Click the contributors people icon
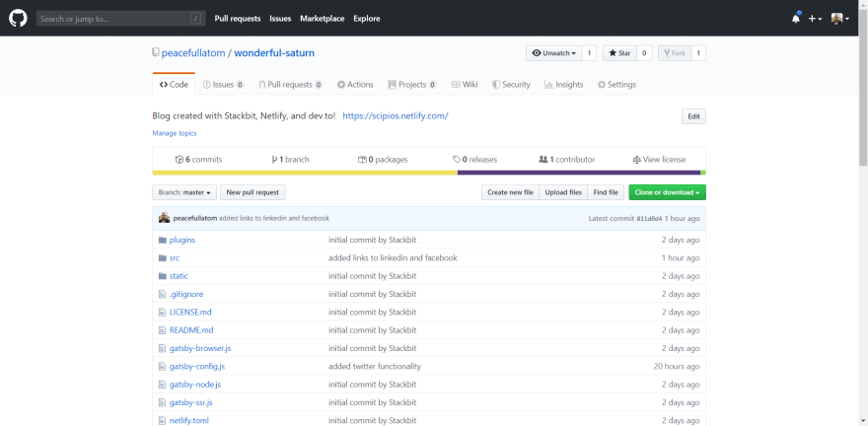 [542, 160]
